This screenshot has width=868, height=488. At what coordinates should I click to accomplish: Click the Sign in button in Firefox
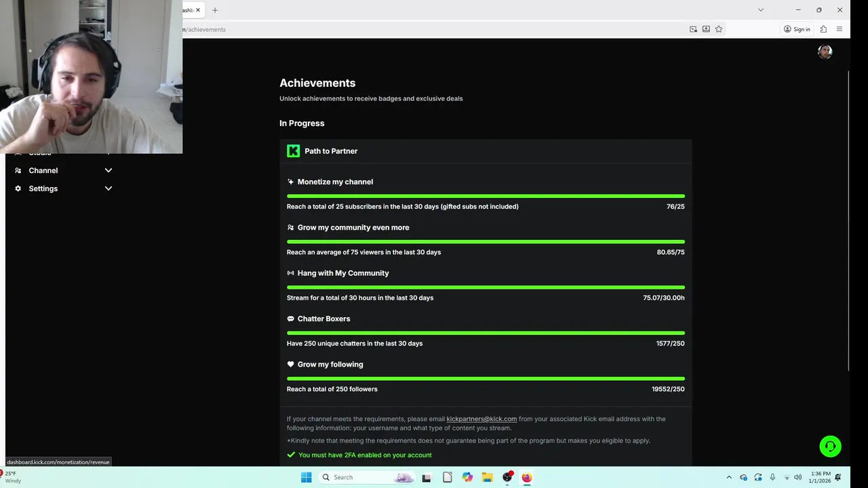tap(797, 29)
